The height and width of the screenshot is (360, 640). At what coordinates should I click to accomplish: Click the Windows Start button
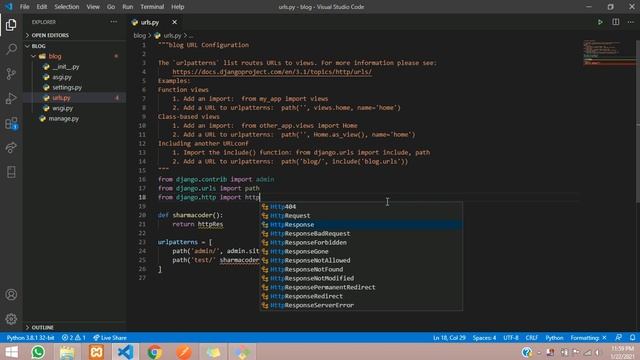11,352
